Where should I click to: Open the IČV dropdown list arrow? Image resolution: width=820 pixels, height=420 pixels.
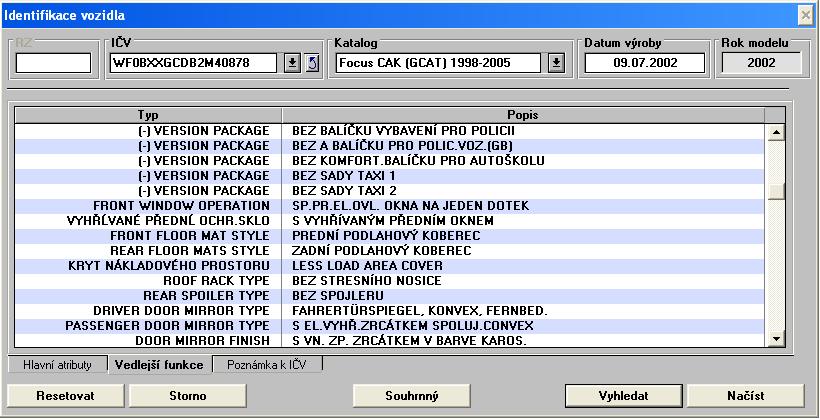tap(292, 64)
